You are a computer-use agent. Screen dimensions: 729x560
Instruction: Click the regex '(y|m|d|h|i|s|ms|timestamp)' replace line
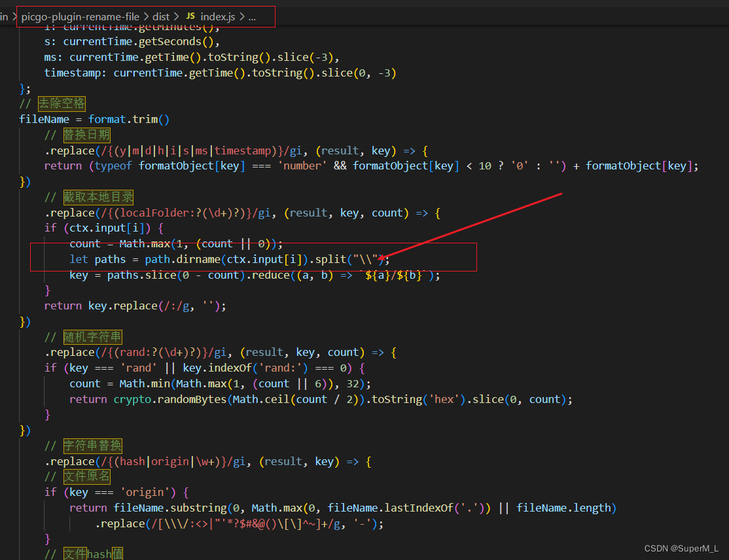236,150
